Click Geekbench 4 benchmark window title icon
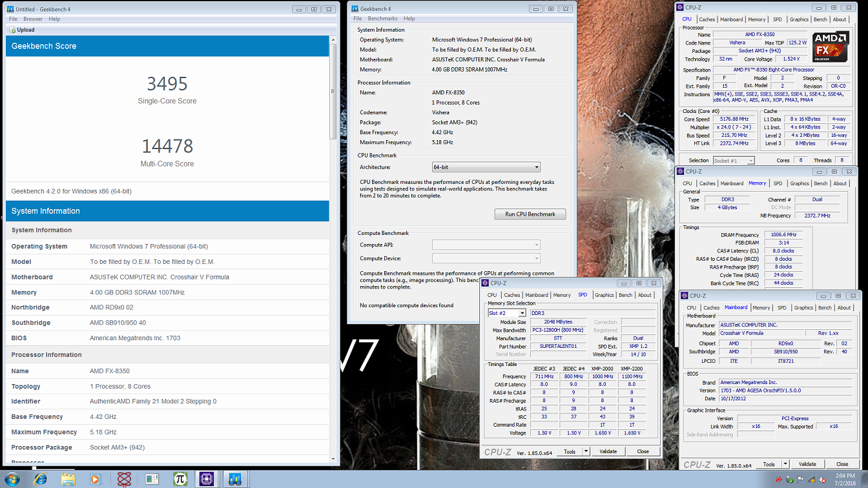868x488 pixels. tap(355, 9)
